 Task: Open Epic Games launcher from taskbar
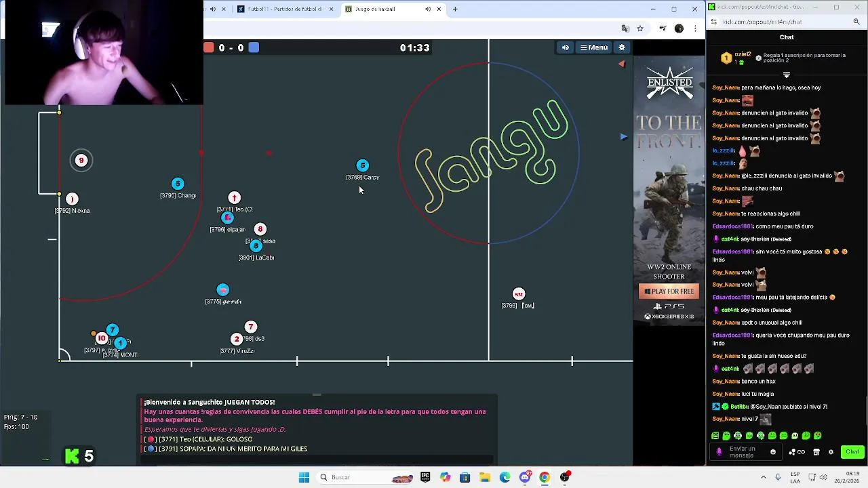[x=425, y=477]
